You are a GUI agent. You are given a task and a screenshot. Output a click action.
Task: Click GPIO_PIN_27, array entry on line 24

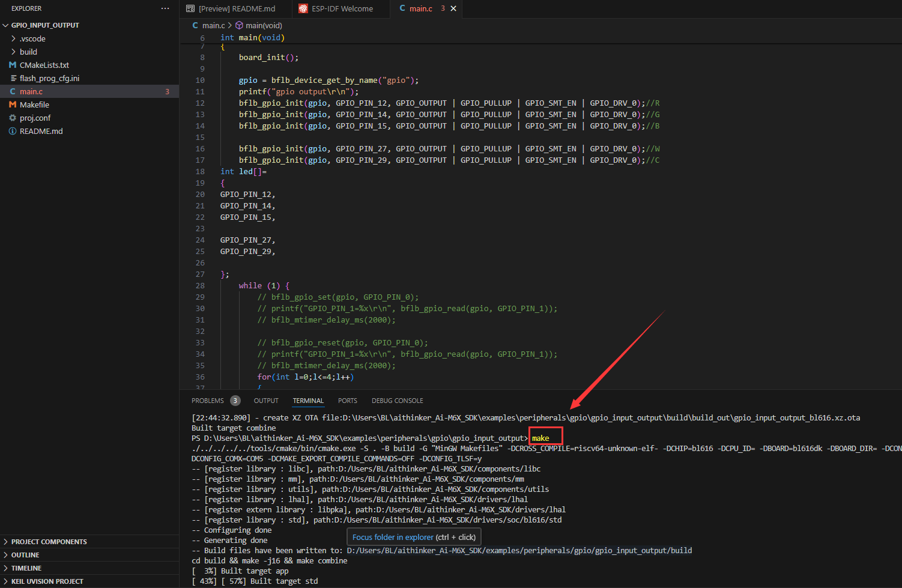(x=247, y=240)
